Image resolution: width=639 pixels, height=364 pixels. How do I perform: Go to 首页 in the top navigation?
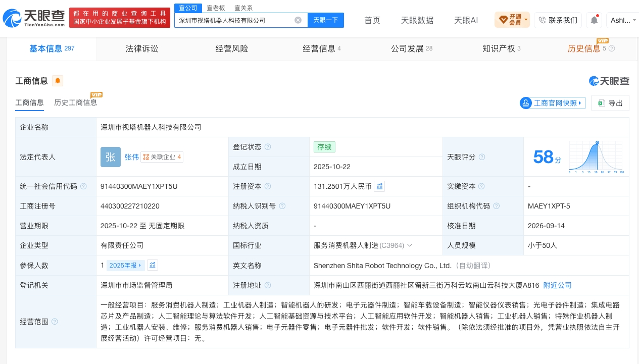click(x=372, y=20)
